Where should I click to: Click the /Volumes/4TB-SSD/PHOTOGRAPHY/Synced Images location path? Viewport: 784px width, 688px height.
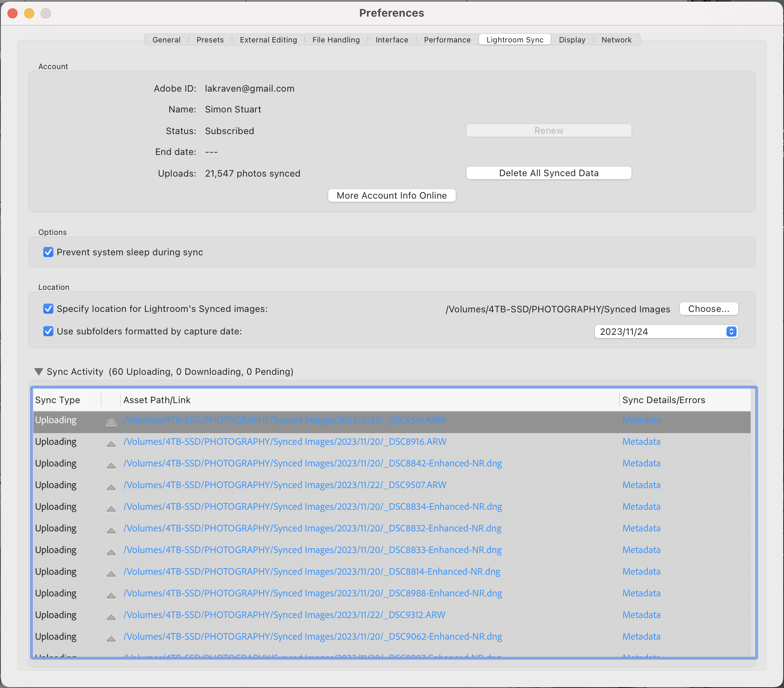558,309
